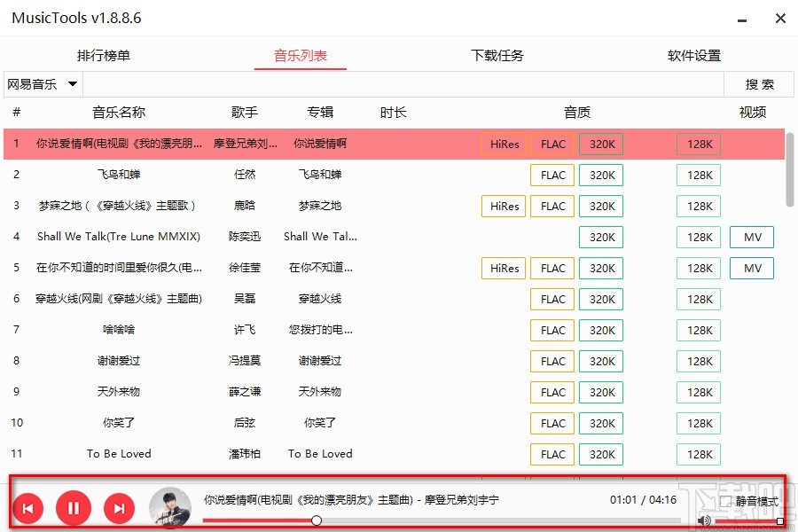The height and width of the screenshot is (532, 798).
Task: Pause the currently playing song
Action: point(74,508)
